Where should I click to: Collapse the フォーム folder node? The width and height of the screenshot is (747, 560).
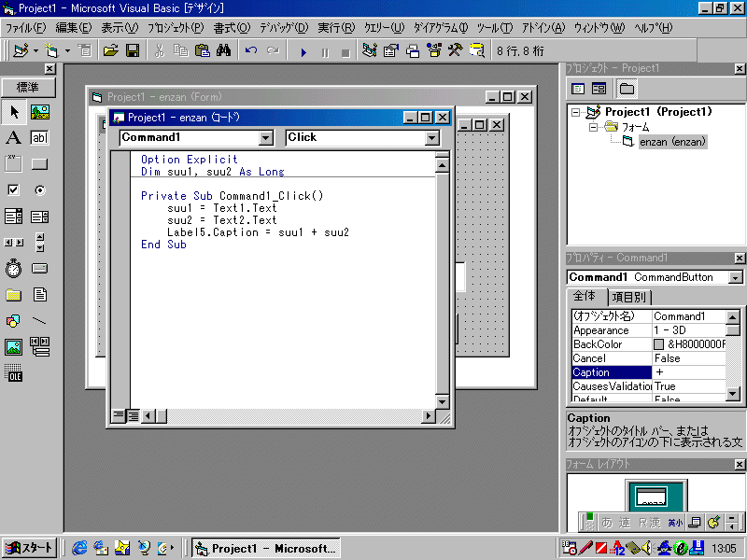pos(593,127)
